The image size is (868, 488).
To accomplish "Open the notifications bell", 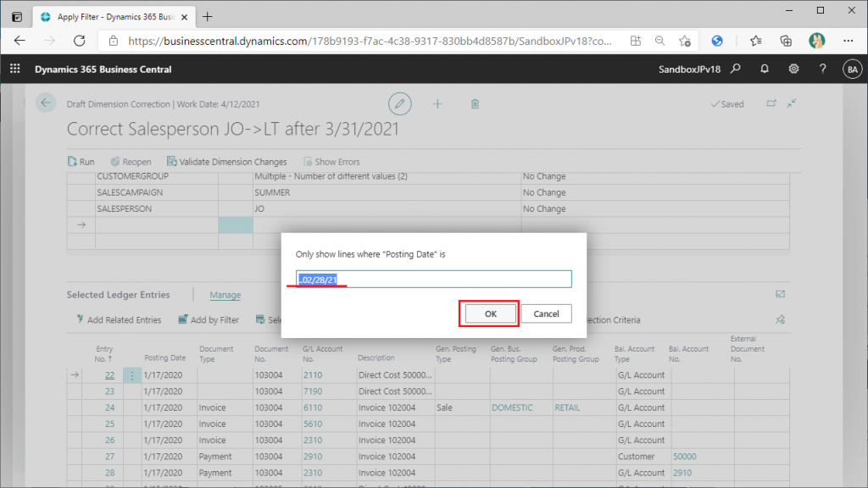I will [x=765, y=69].
